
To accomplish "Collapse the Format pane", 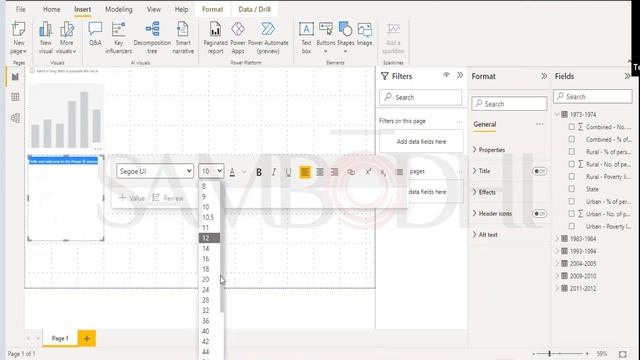I will pos(544,76).
